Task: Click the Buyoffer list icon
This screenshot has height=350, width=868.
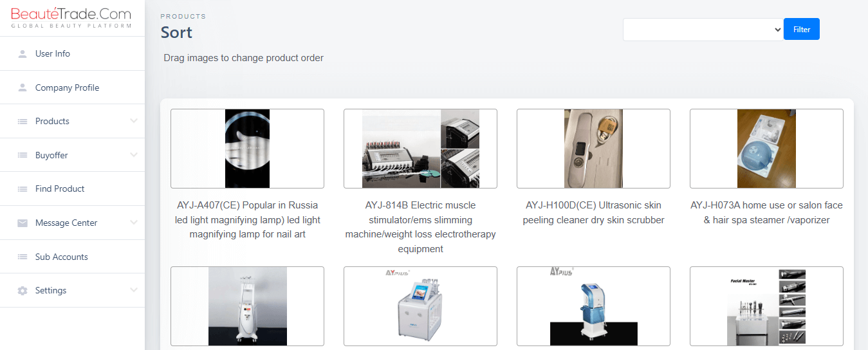Action: pos(23,155)
